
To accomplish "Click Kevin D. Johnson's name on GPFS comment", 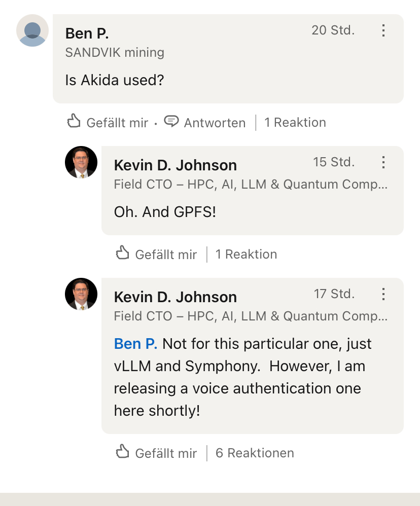I will (176, 165).
